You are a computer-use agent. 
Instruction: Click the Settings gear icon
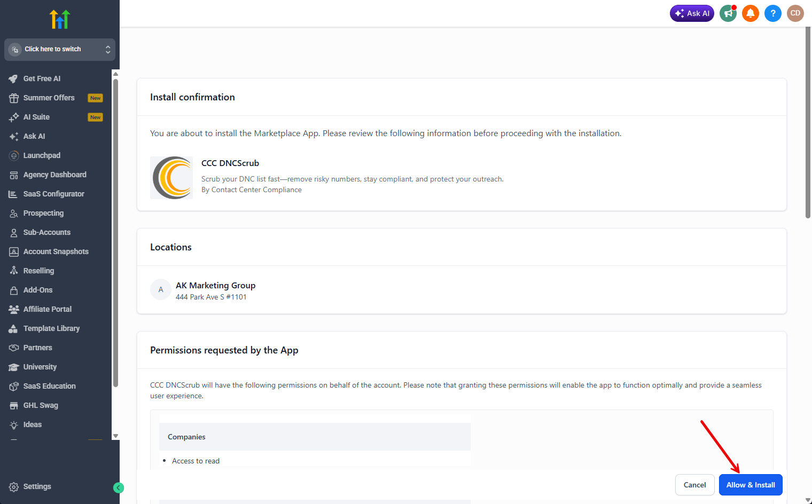(x=14, y=486)
